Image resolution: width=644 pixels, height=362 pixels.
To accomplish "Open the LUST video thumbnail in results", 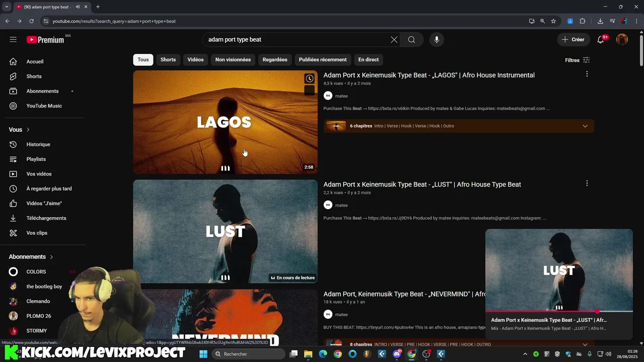I will [225, 231].
